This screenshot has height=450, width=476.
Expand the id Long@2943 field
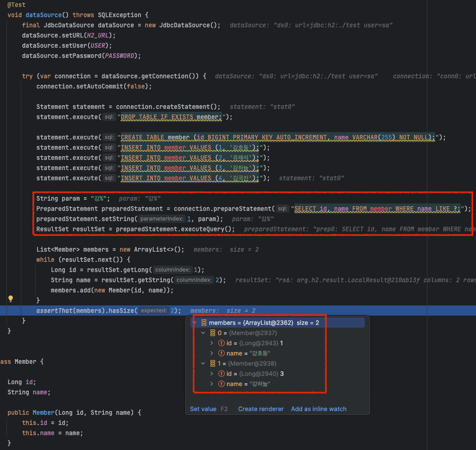[x=212, y=343]
